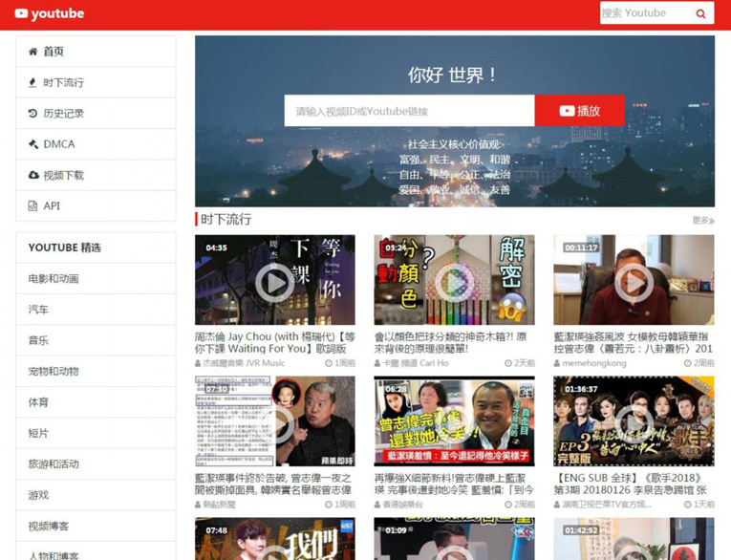The height and width of the screenshot is (560, 731).
Task: Click the home icon beside 首页
Action: click(x=32, y=52)
